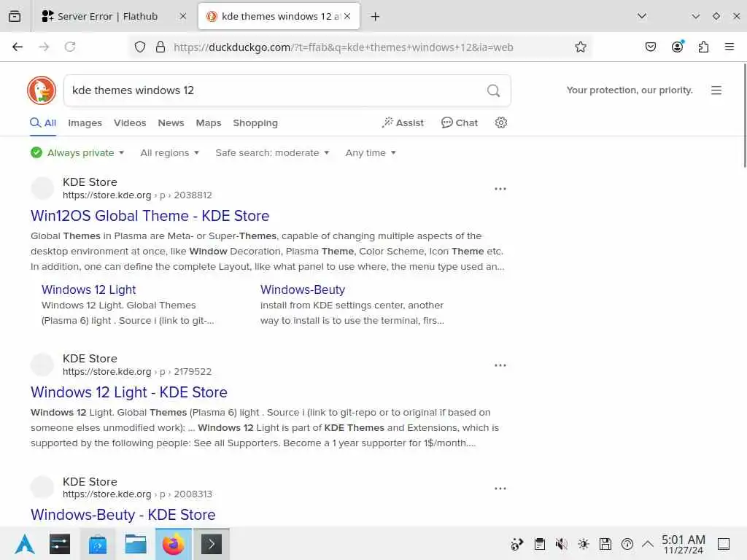Select the All search tab
This screenshot has width=747, height=560.
pos(43,122)
